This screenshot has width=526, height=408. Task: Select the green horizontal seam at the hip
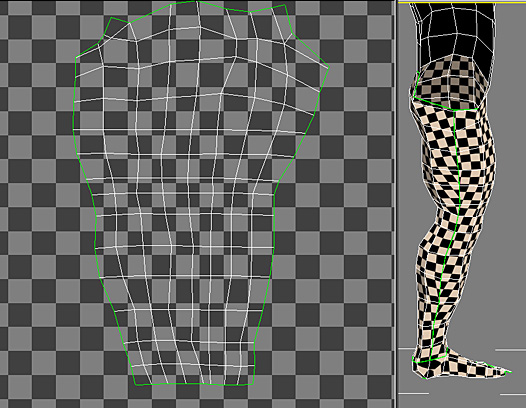[446, 104]
